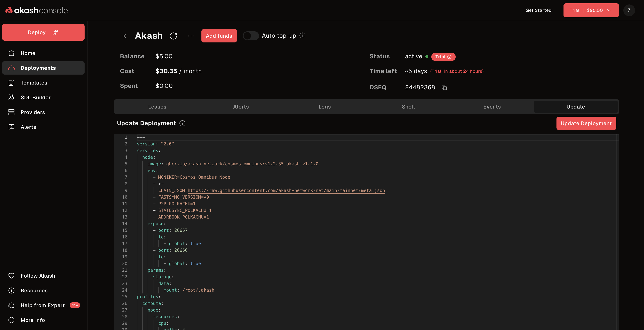The width and height of the screenshot is (644, 330).
Task: Open the Trial $95.00 dropdown
Action: click(x=591, y=10)
